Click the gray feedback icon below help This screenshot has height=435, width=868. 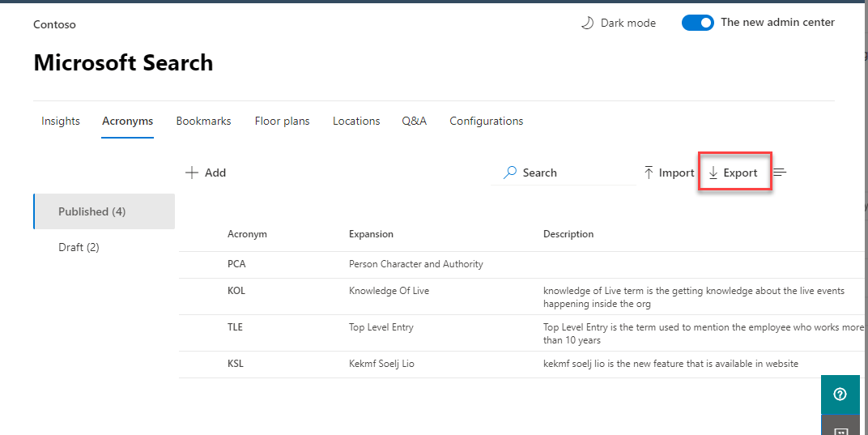[841, 429]
